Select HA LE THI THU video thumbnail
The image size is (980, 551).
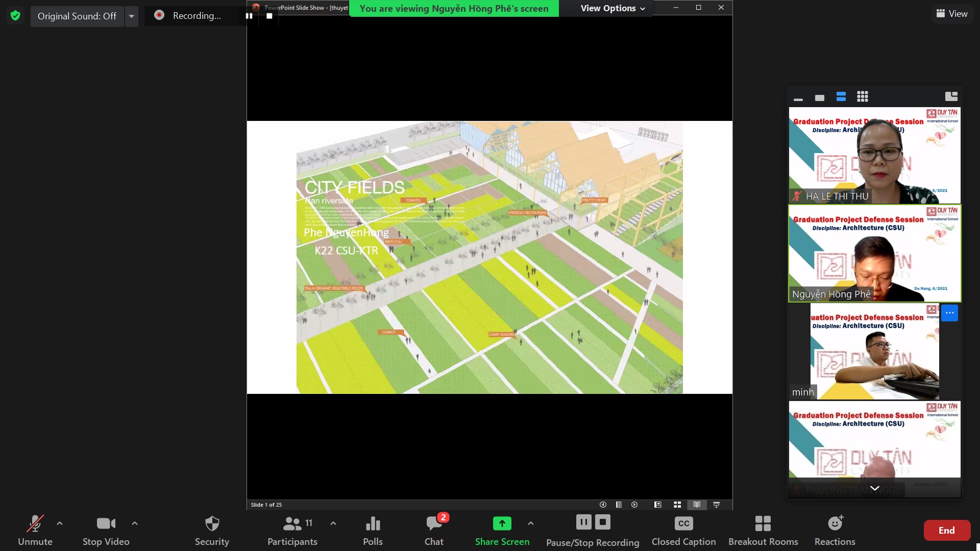click(x=874, y=155)
